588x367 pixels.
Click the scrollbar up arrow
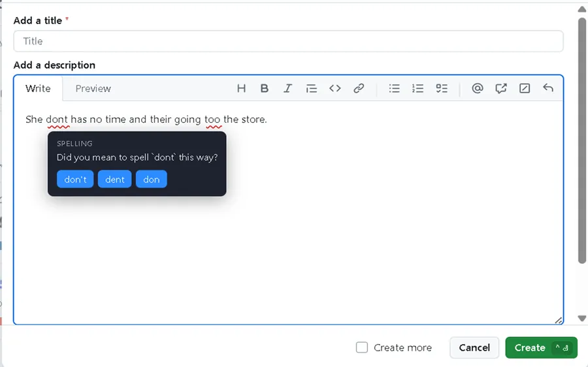coord(582,9)
